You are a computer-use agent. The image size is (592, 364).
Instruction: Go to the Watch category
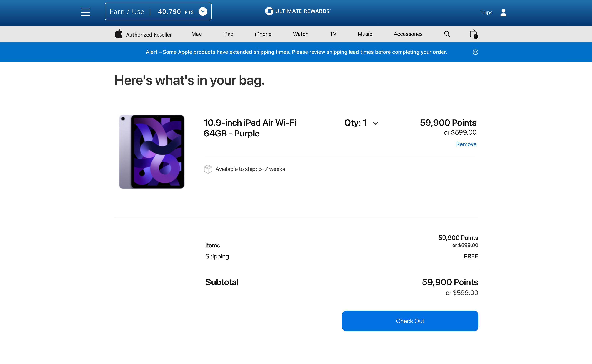point(301,34)
